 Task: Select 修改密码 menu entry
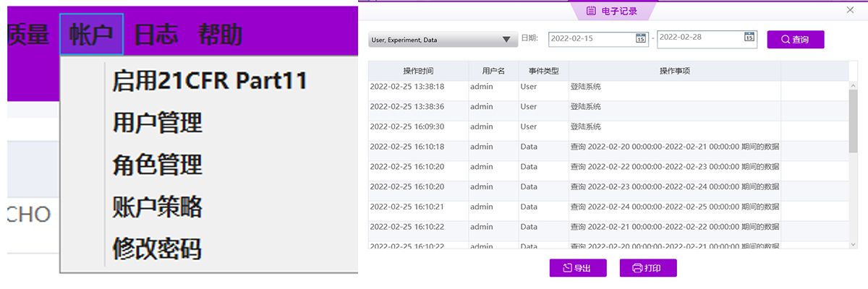pos(158,249)
